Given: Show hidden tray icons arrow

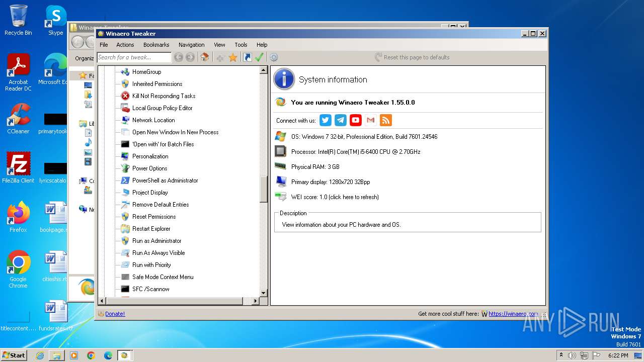Looking at the screenshot, I should [561, 355].
